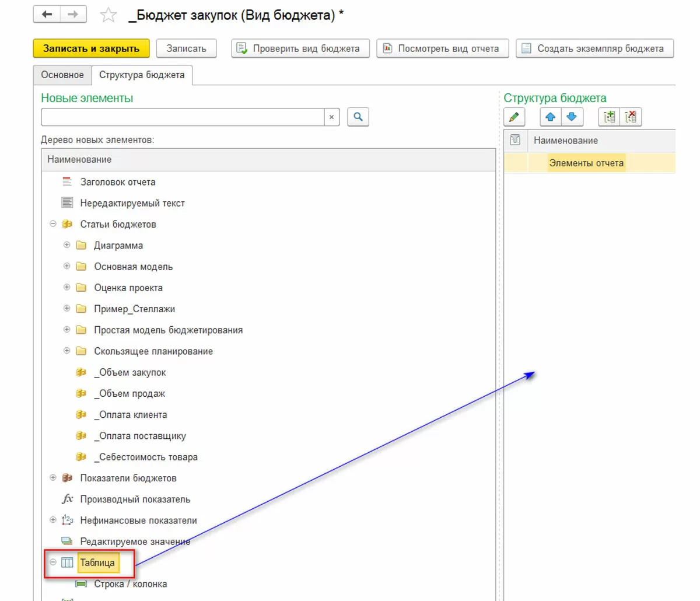Expand the Оценка проекта folder
This screenshot has height=601, width=700.
[66, 287]
